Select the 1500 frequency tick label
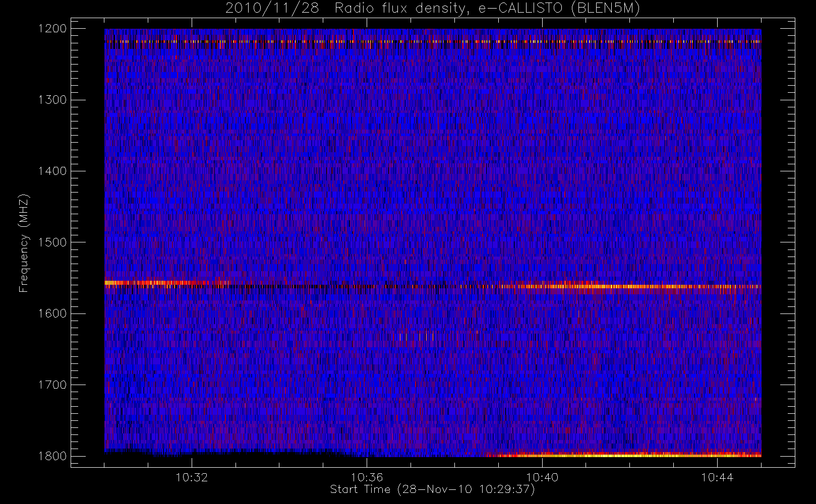 [52, 242]
